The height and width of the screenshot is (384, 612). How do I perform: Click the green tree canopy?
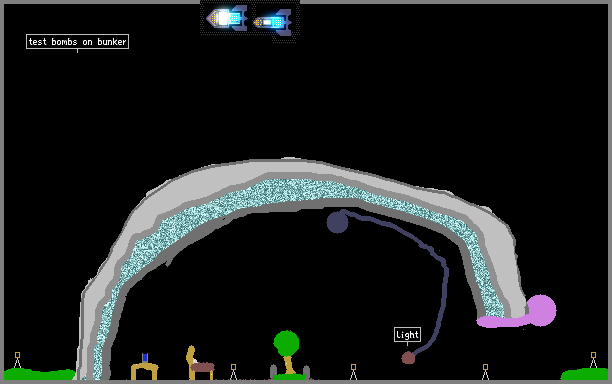[x=286, y=343]
